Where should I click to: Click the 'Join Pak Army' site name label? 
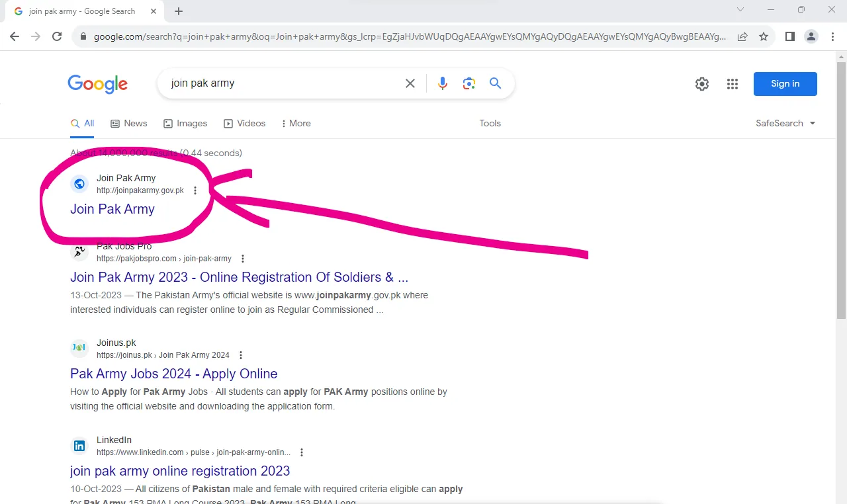coord(126,178)
